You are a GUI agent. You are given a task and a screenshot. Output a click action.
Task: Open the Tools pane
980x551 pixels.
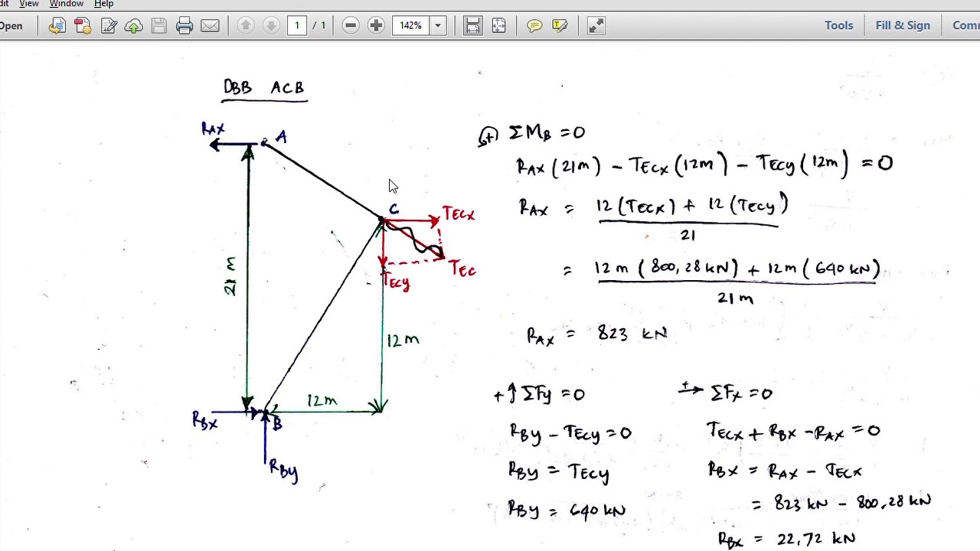pyautogui.click(x=838, y=25)
